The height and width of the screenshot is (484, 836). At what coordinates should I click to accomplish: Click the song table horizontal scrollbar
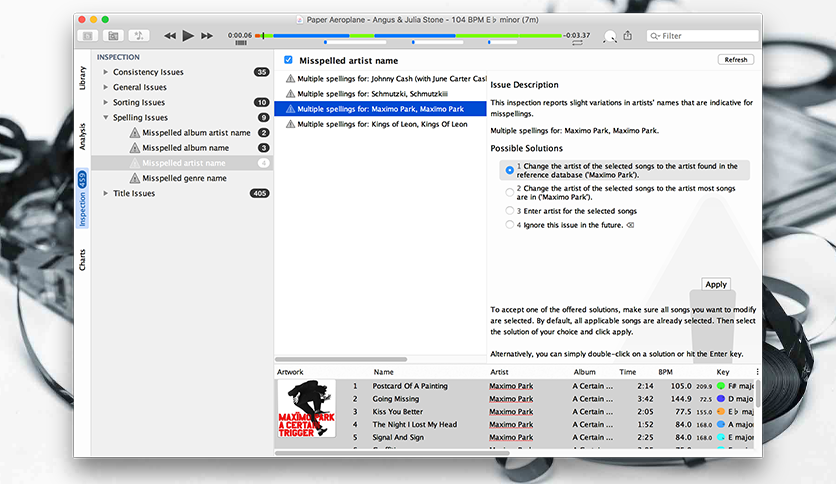pos(392,453)
